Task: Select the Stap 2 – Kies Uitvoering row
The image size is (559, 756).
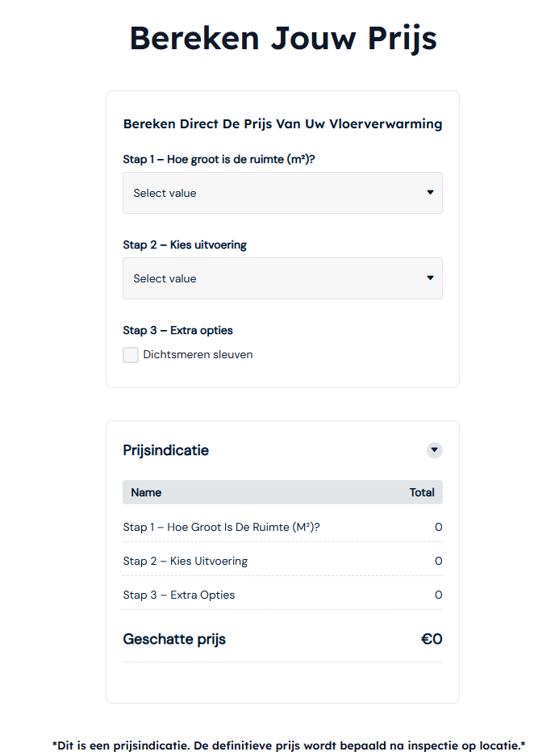Action: click(x=282, y=561)
